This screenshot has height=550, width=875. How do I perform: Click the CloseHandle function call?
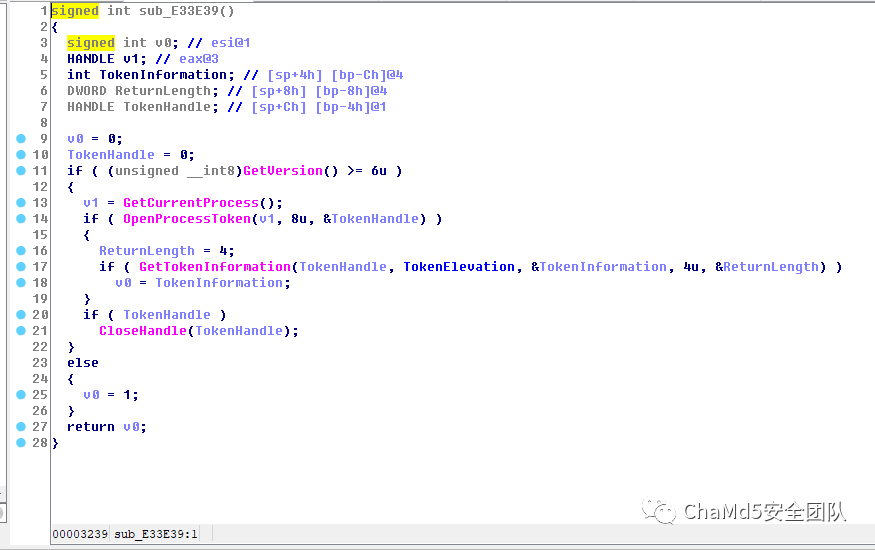click(x=143, y=331)
